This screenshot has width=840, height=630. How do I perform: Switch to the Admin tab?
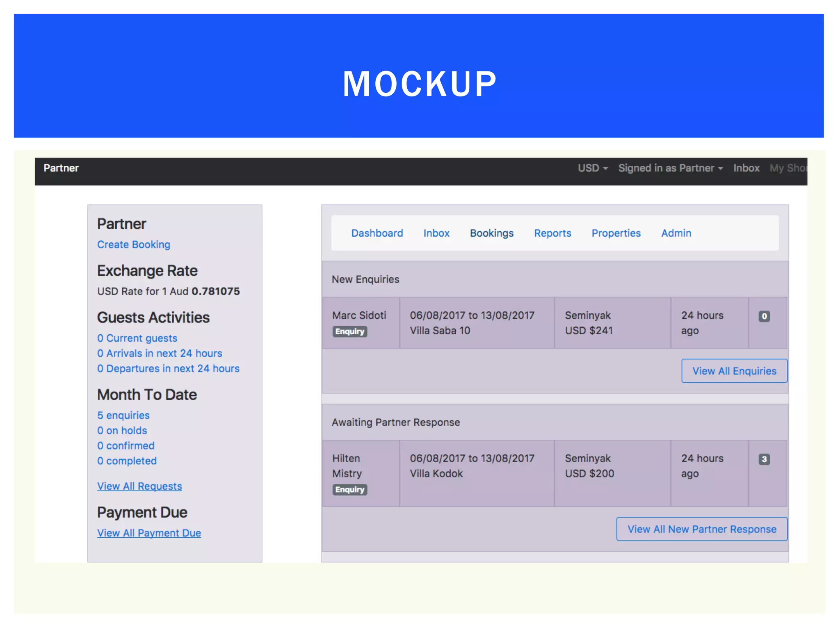coord(676,233)
